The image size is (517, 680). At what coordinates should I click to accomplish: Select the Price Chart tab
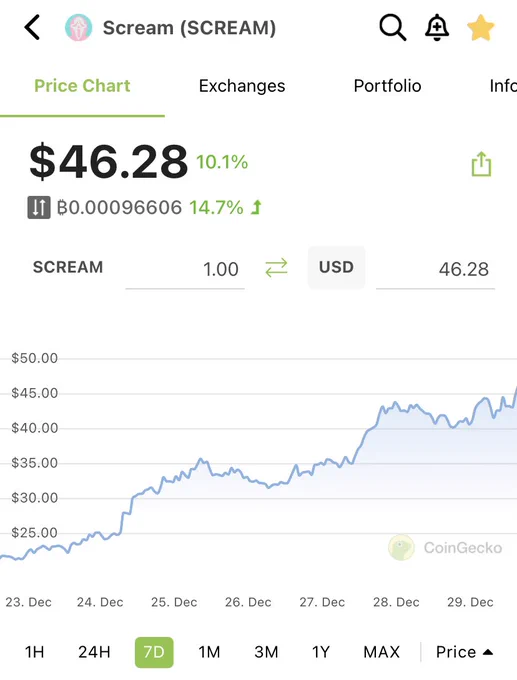coord(82,86)
